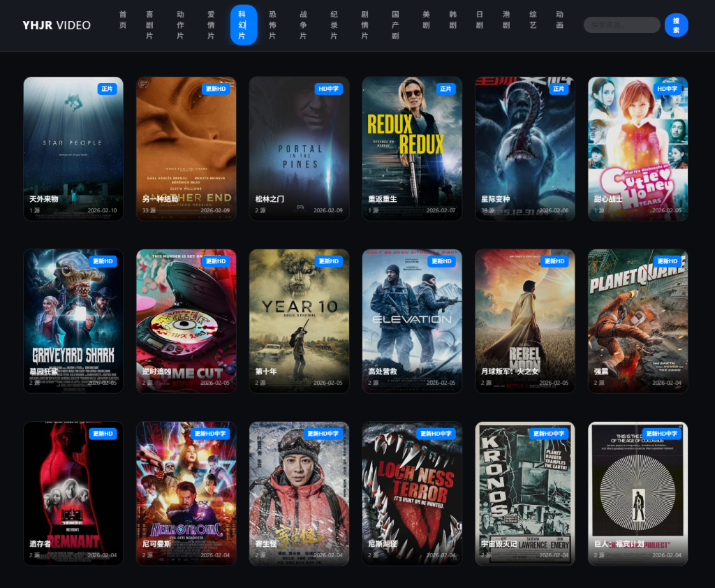This screenshot has height=588, width=715.
Task: Open the Graveyard Shark 墓园狂鲨 poster
Action: click(73, 321)
